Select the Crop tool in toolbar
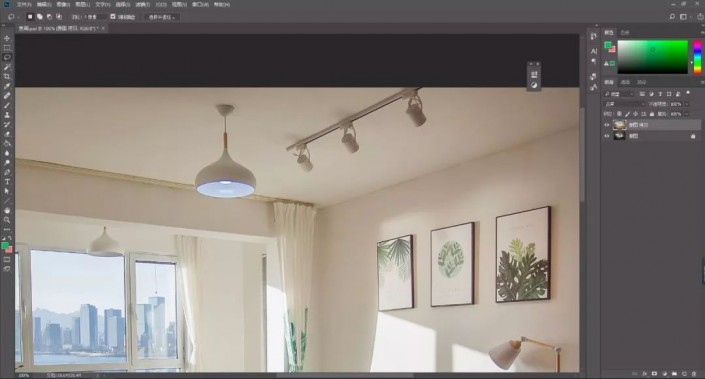Screen dimensions: 705x379 pos(7,76)
